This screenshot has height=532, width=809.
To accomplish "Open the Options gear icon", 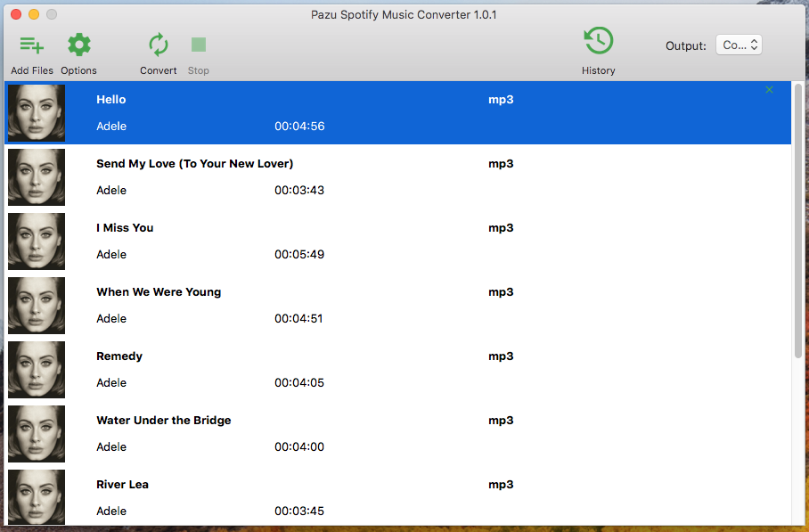I will pyautogui.click(x=79, y=45).
